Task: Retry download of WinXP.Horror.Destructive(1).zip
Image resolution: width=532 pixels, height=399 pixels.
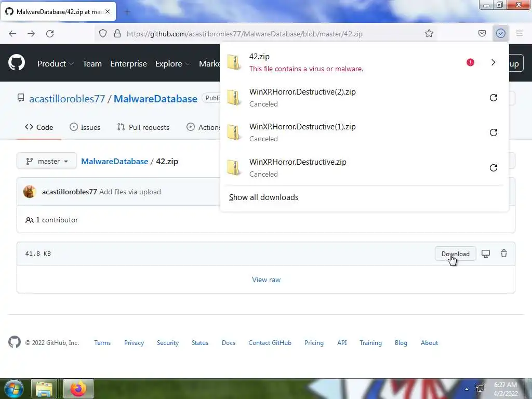Action: tap(494, 132)
